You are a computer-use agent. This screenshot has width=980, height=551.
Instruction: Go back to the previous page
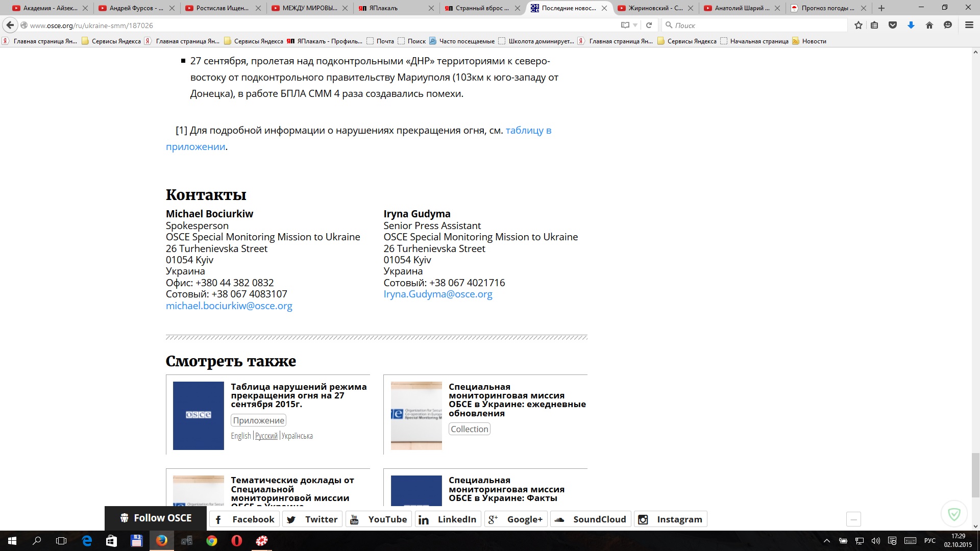pos(10,25)
